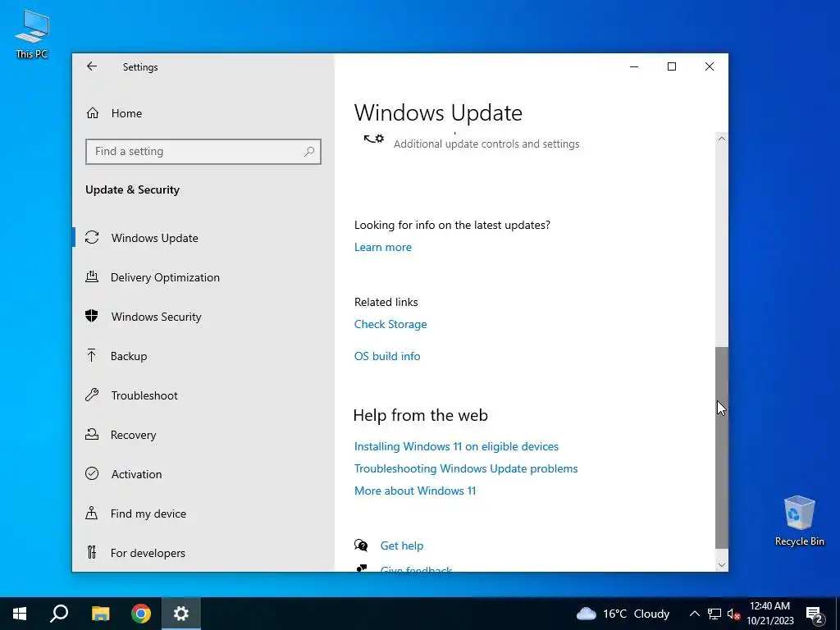Open OS build info link
The width and height of the screenshot is (840, 630).
tap(387, 356)
